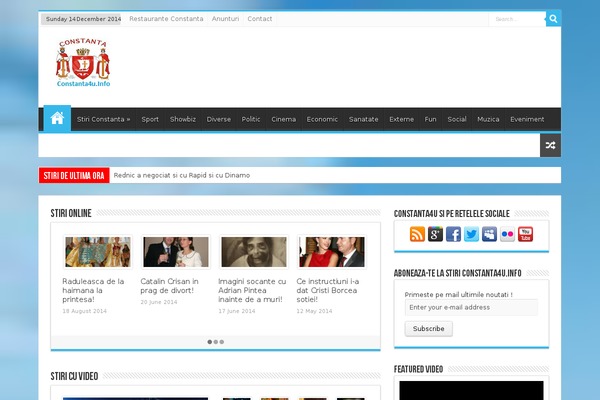
Task: Select the first carousel page dot
Action: click(x=210, y=342)
